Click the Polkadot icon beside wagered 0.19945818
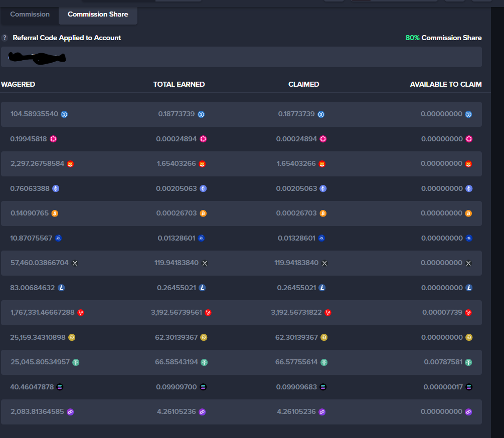Viewport: 504px width, 438px height. tap(54, 139)
